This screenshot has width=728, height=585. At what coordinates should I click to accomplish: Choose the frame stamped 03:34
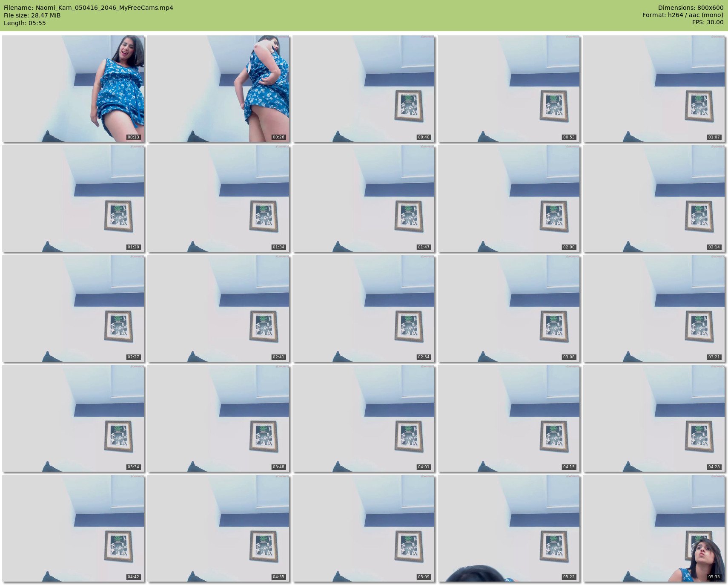73,418
